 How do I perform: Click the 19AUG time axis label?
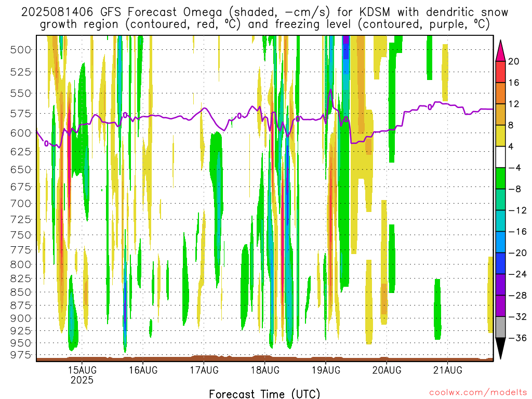click(326, 370)
